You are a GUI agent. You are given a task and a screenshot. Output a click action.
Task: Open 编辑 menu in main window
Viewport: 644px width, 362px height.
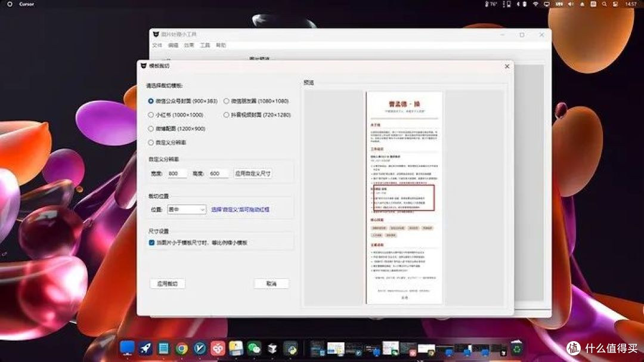pyautogui.click(x=174, y=45)
